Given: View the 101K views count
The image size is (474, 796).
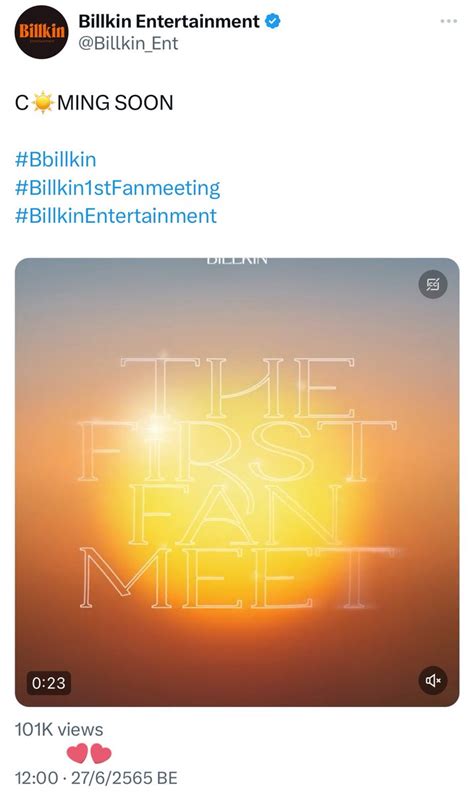Looking at the screenshot, I should (x=59, y=729).
